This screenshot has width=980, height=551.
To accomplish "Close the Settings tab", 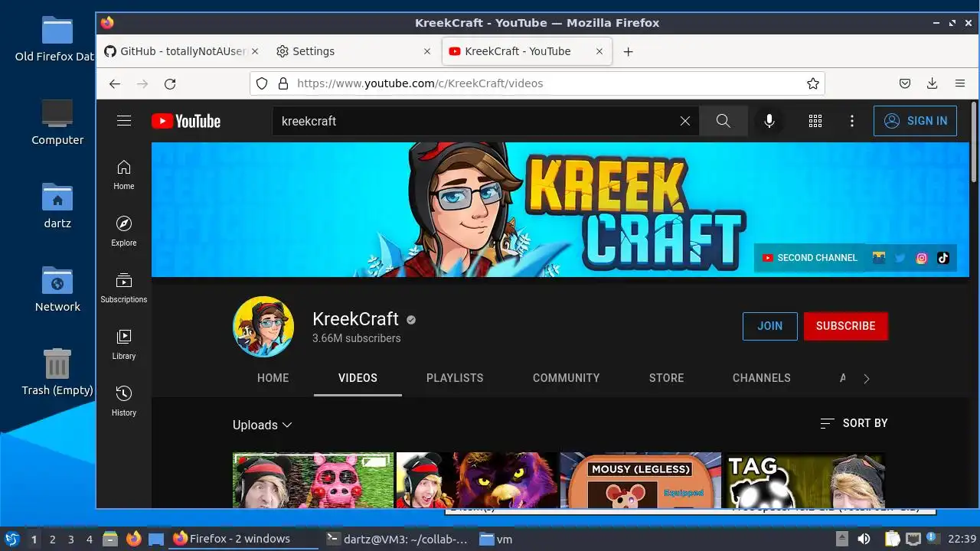I will 427,51.
